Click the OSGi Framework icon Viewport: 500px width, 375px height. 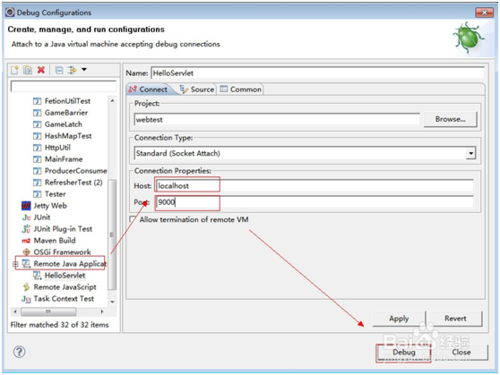(x=26, y=252)
